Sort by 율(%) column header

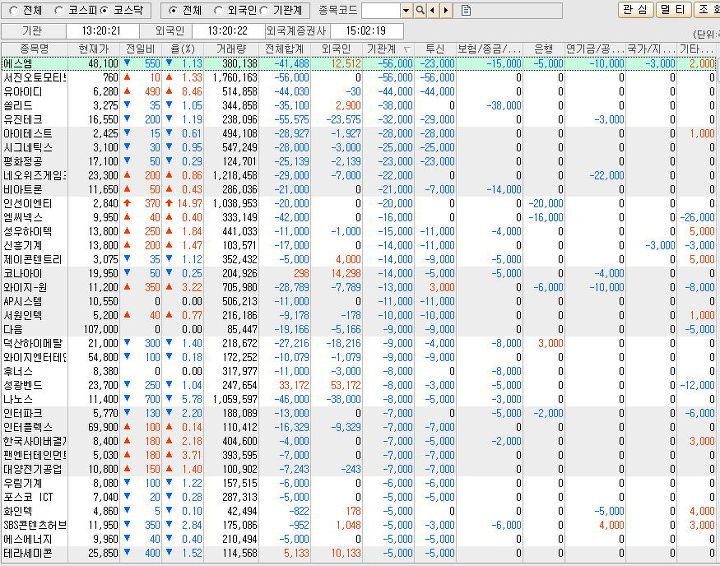pos(183,49)
